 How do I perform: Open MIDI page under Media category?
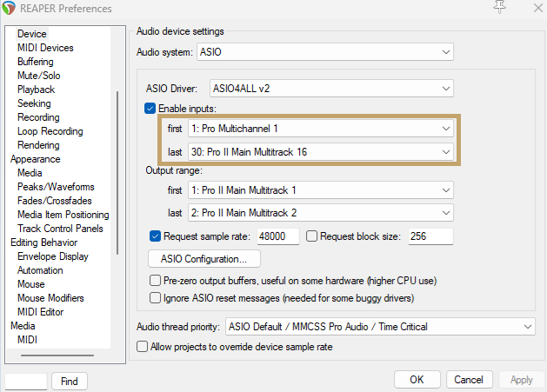pos(27,340)
